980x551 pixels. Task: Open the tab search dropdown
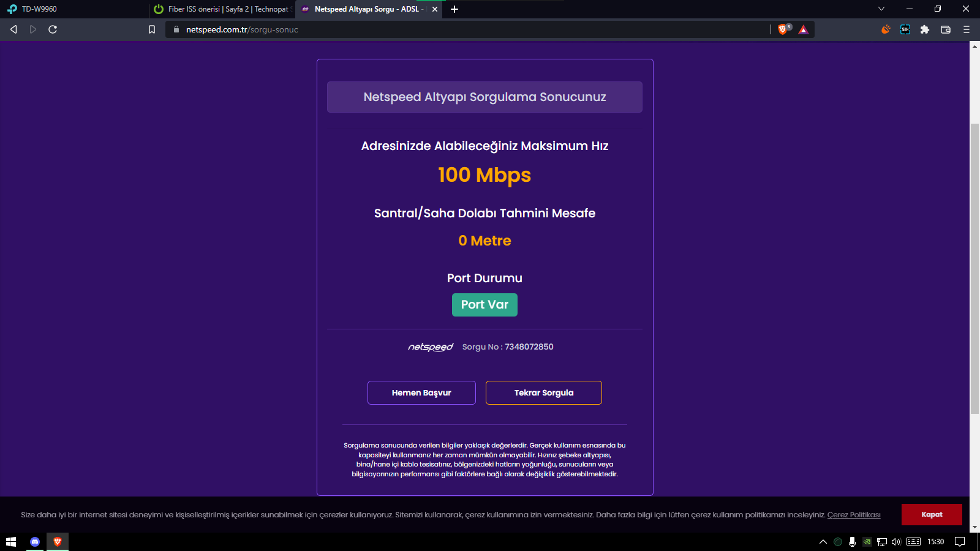pos(881,9)
